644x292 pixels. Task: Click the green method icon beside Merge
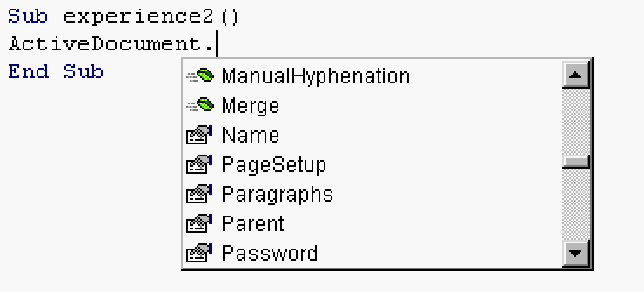[x=200, y=105]
